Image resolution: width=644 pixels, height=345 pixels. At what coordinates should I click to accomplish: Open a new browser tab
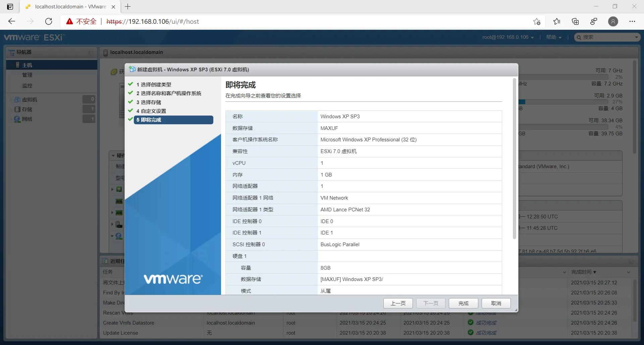pyautogui.click(x=128, y=6)
